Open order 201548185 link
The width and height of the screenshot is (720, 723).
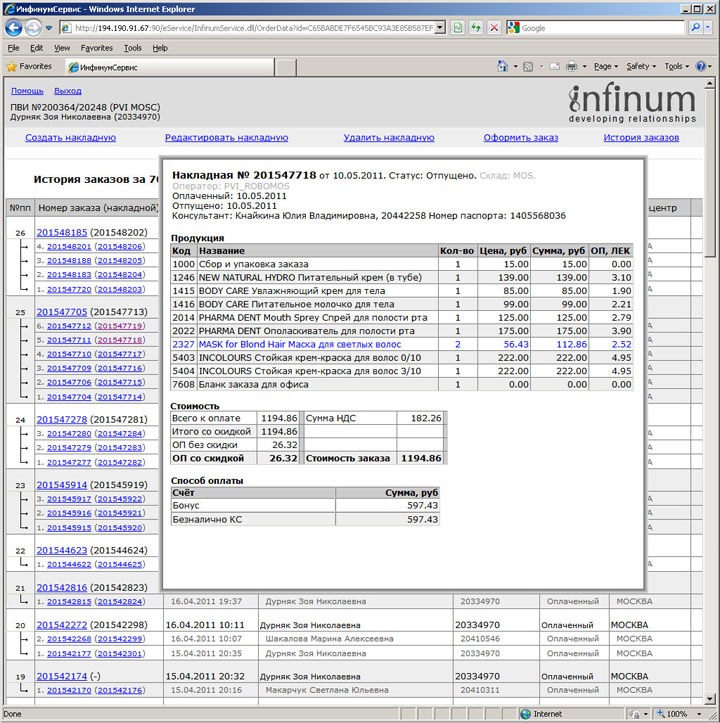pyautogui.click(x=62, y=232)
